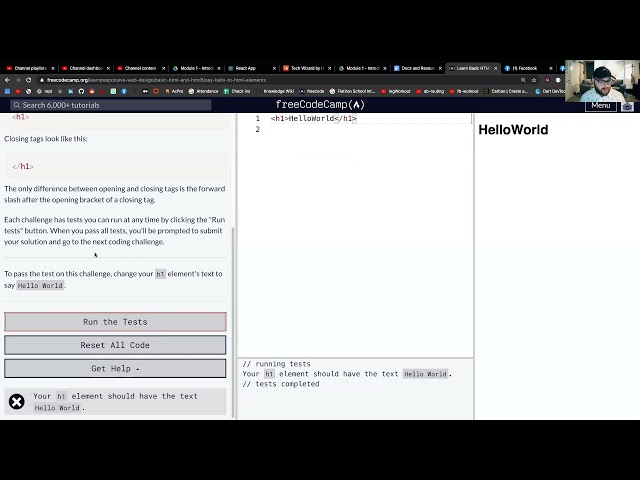Open the GitHub icon bookmark

81,91
